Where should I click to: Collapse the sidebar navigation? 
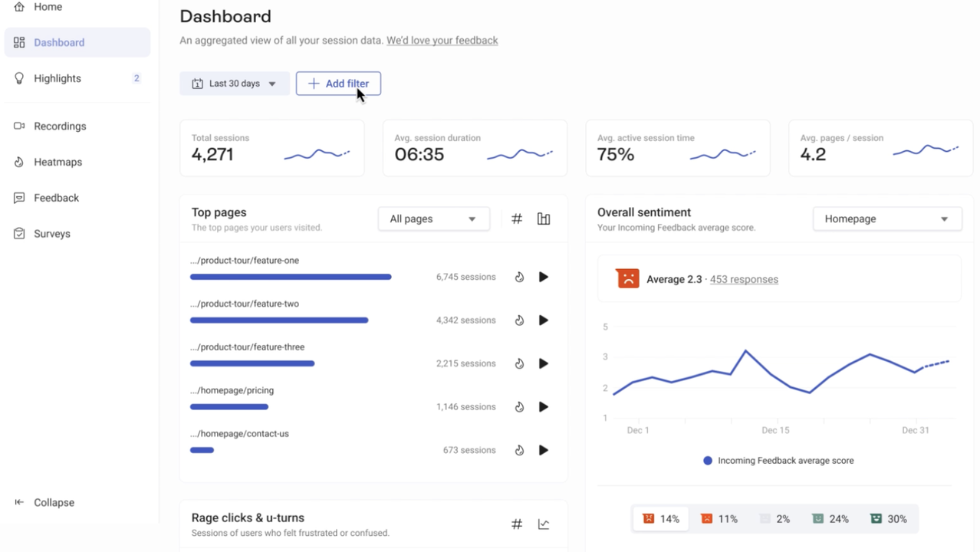[x=54, y=503]
